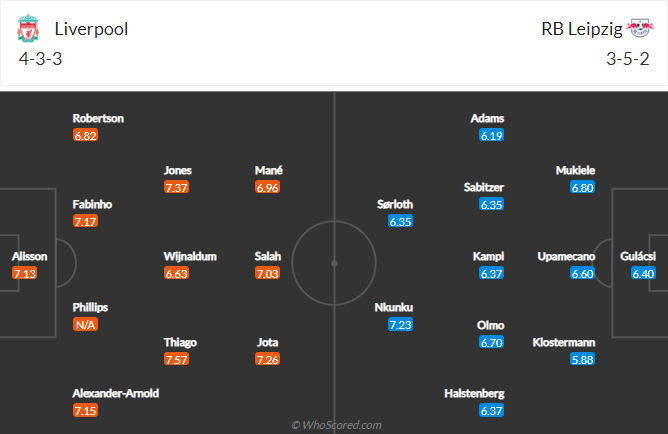Image resolution: width=668 pixels, height=434 pixels.
Task: Open Alexander-Arnold's player name
Action: coord(115,393)
